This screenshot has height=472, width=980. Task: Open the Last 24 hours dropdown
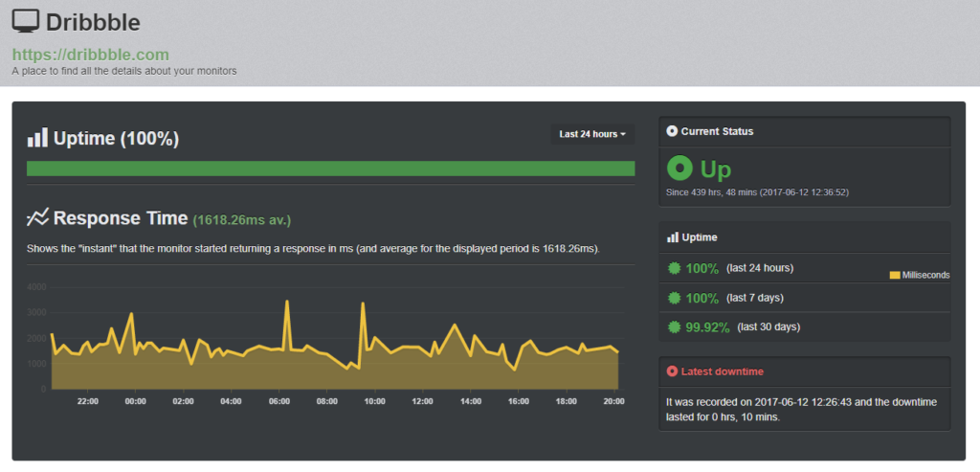coord(592,134)
